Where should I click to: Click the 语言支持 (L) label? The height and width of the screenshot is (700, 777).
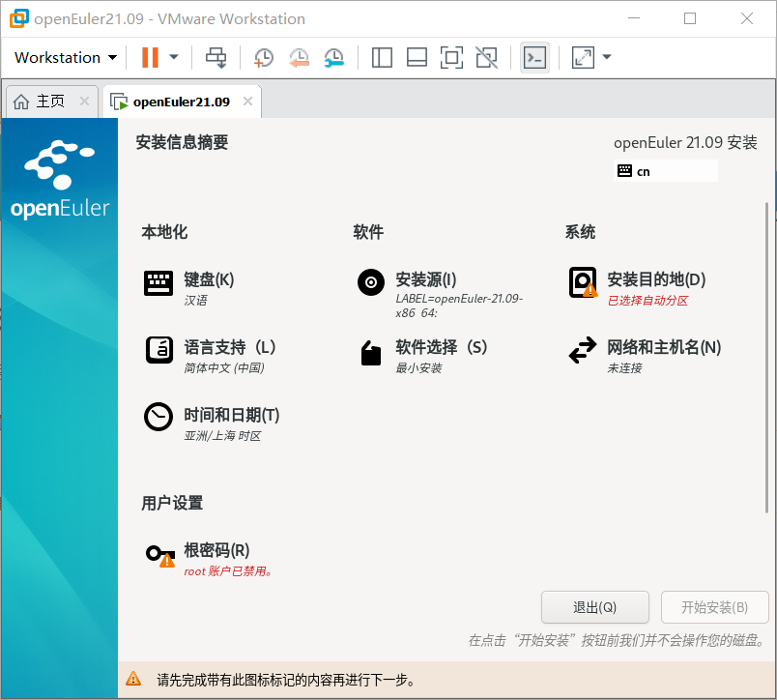[230, 347]
